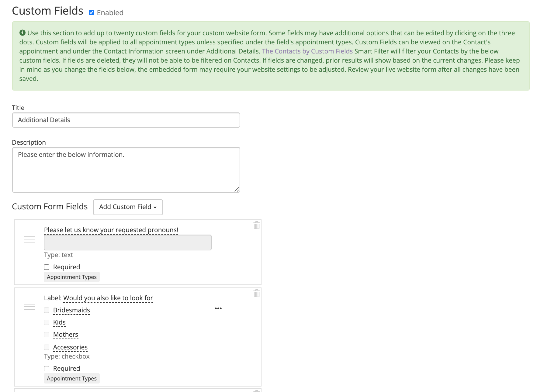This screenshot has height=392, width=537.
Task: Delete the pronouns custom field via trash icon
Action: [257, 225]
